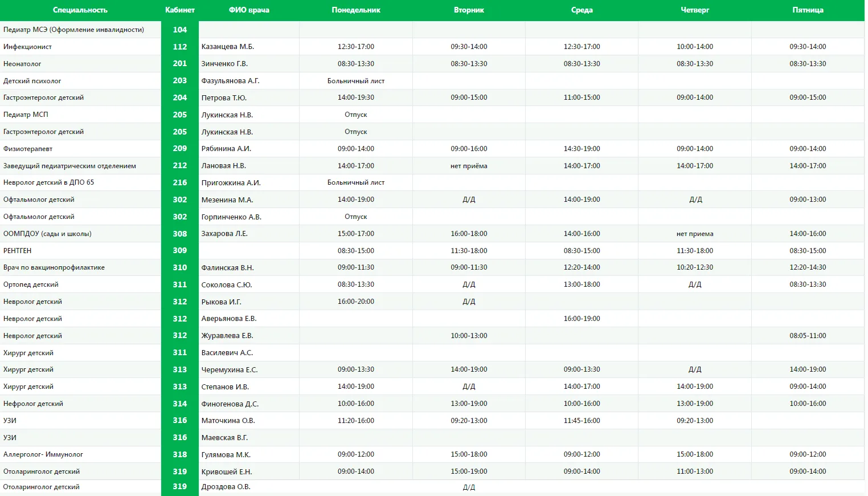Image resolution: width=868 pixels, height=496 pixels.
Task: Click doctor name "Фазульянова А.Г."
Action: (x=230, y=81)
